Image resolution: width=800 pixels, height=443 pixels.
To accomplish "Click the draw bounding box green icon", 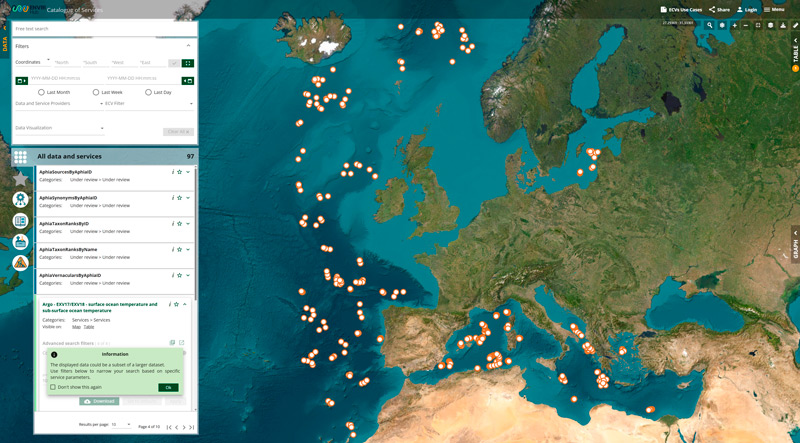I will (188, 63).
